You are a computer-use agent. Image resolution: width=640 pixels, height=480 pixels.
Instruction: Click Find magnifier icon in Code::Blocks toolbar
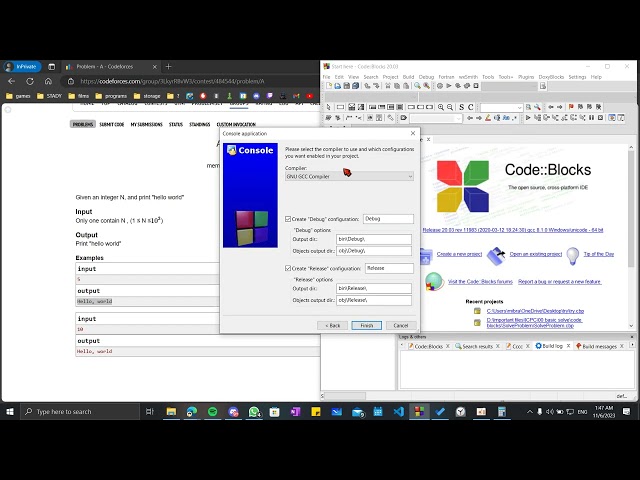click(x=418, y=86)
